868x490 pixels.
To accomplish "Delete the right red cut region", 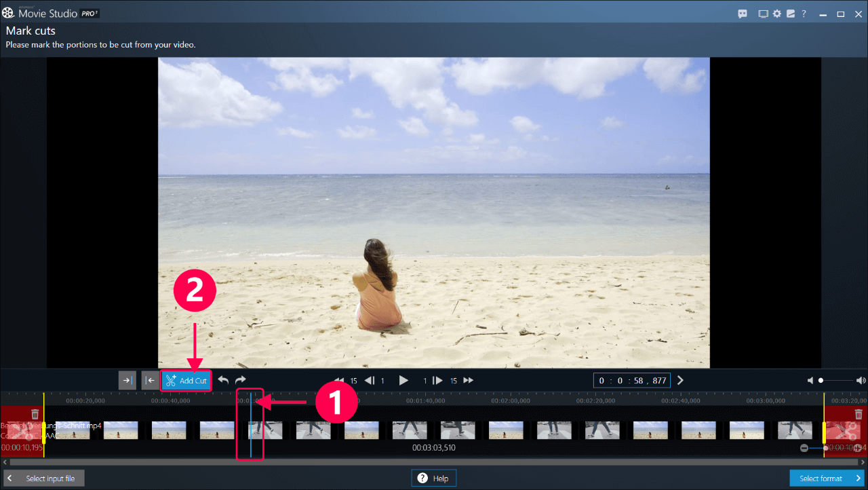I will [859, 414].
